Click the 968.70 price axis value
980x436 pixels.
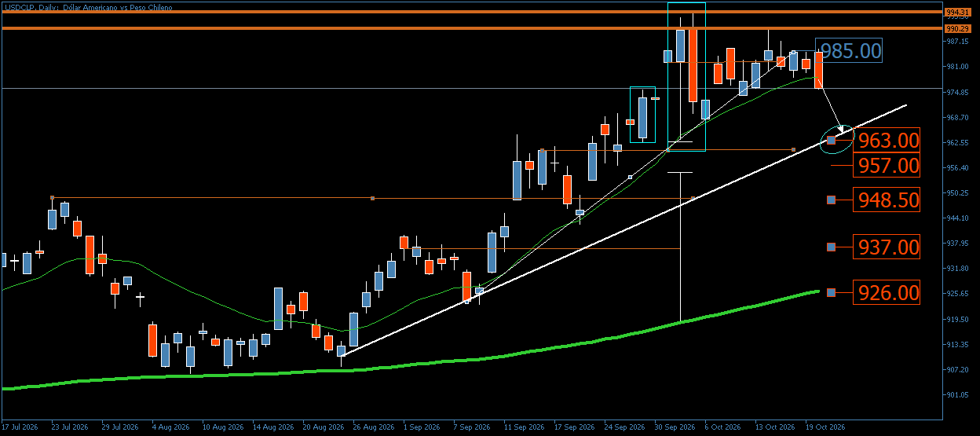click(957, 117)
